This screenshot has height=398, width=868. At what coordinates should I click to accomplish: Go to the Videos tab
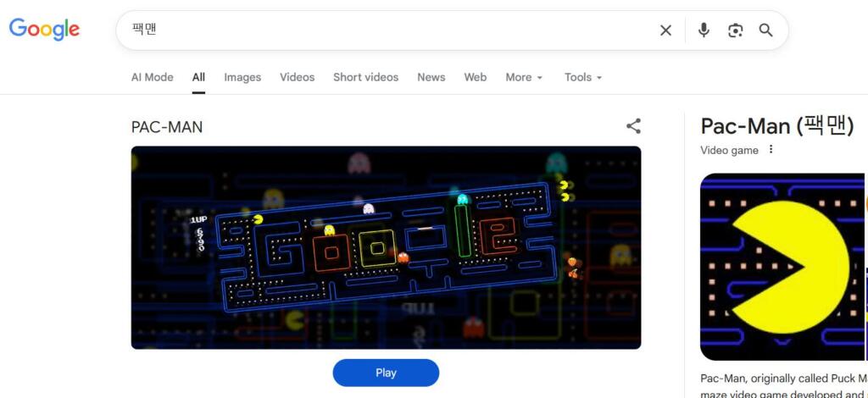[x=297, y=77]
